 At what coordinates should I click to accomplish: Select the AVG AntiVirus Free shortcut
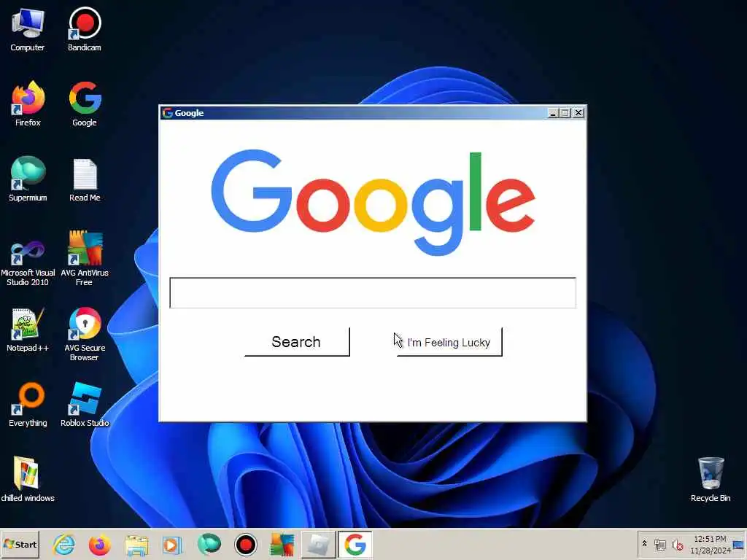tap(85, 259)
